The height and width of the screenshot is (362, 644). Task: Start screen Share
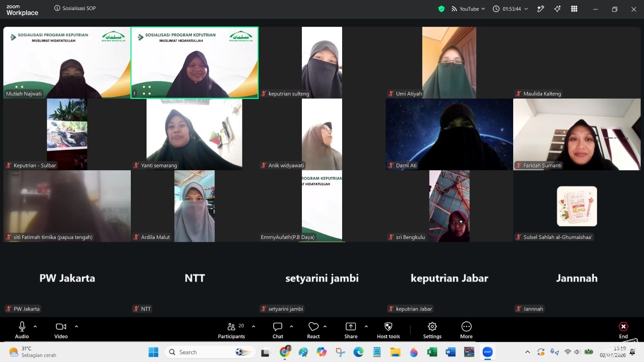click(351, 330)
